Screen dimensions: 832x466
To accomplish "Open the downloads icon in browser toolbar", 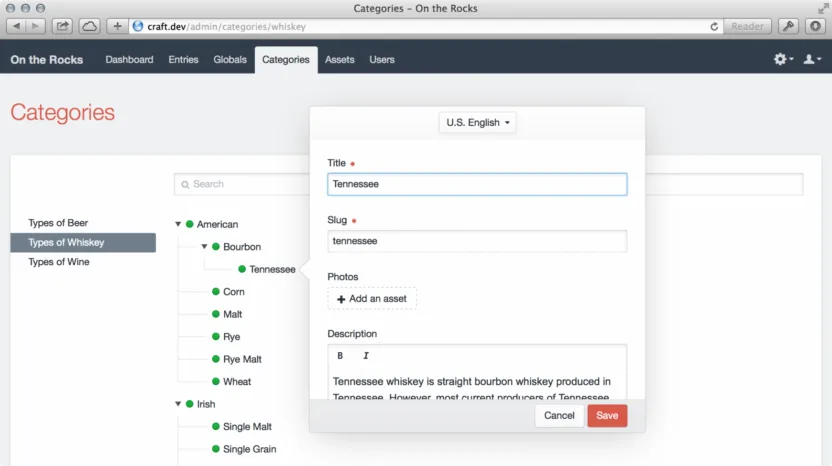I will coord(816,26).
